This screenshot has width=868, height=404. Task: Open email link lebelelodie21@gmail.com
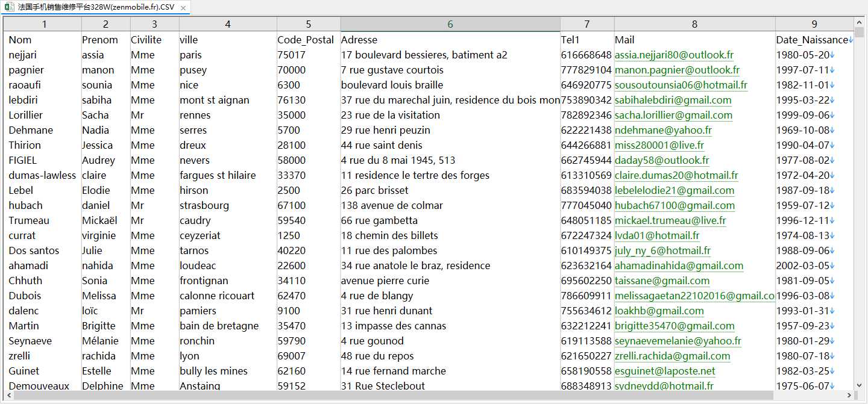tap(675, 190)
